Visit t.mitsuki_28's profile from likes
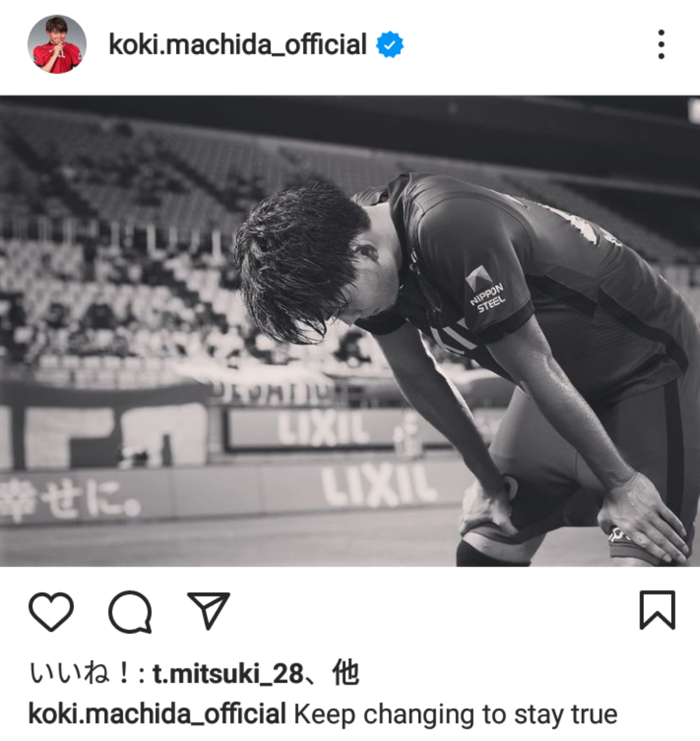Screen dimensions: 700x741 (228, 674)
